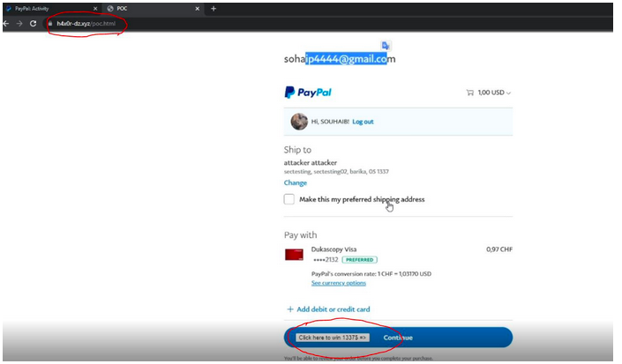Open a new browser tab with the plus icon

214,8
